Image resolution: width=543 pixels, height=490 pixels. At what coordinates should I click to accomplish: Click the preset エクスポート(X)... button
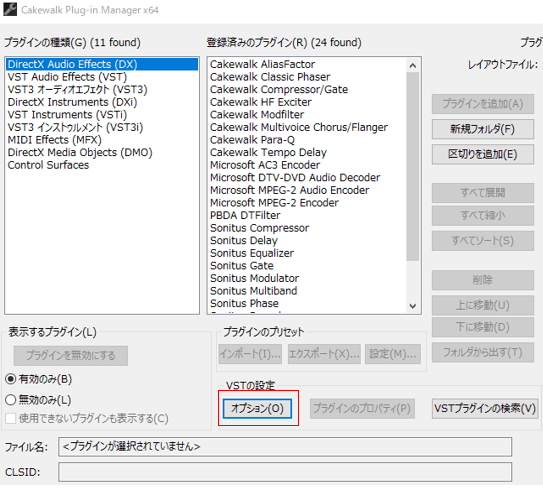[x=324, y=354]
